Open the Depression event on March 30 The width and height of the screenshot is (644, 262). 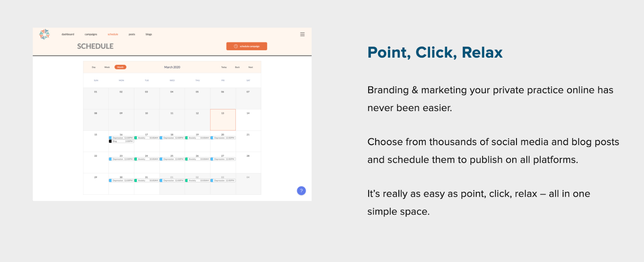click(x=121, y=181)
